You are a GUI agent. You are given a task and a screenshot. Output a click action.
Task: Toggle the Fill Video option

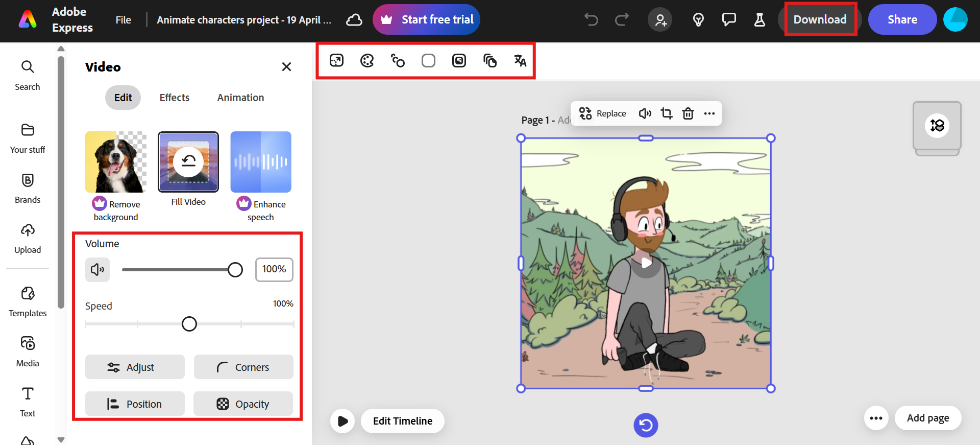pos(188,162)
